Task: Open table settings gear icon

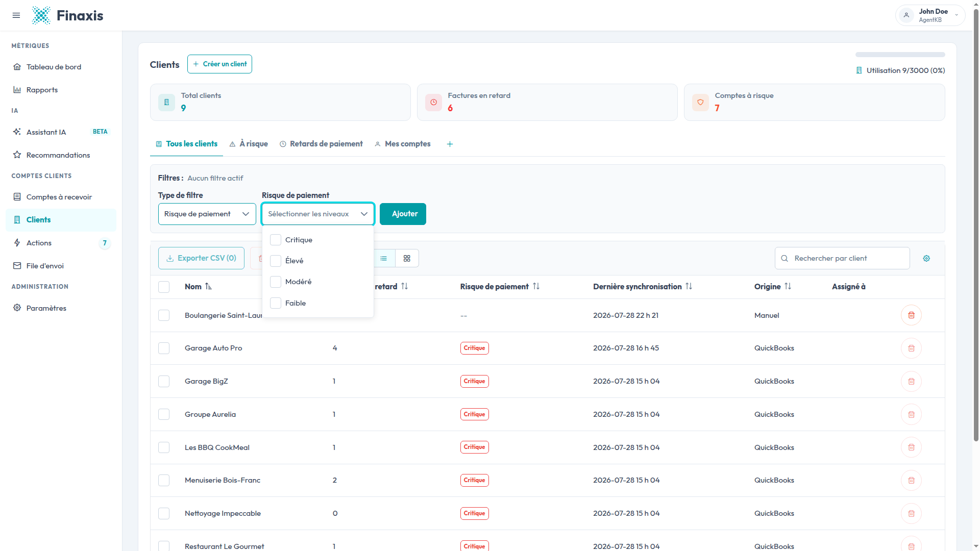Action: pyautogui.click(x=926, y=259)
